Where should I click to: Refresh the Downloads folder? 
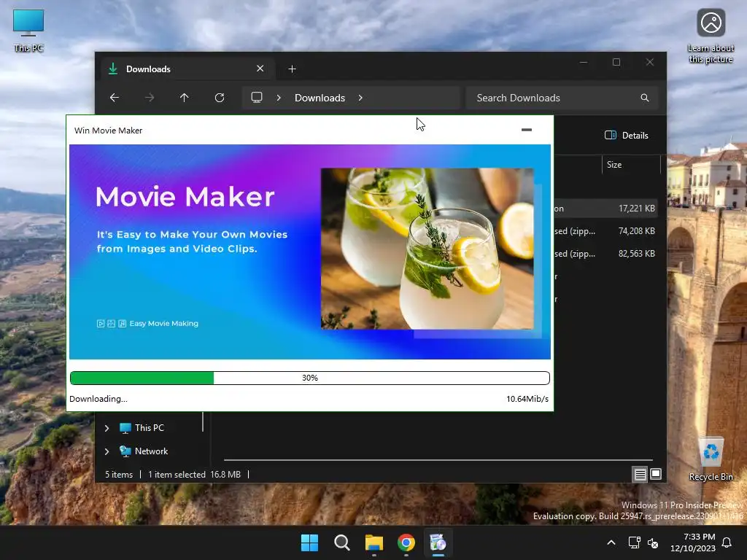[219, 98]
